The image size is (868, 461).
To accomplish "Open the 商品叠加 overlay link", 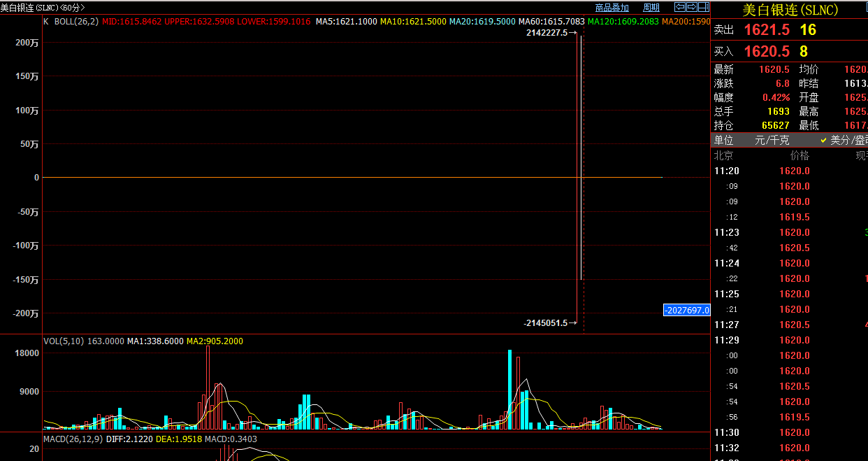I will click(x=612, y=8).
